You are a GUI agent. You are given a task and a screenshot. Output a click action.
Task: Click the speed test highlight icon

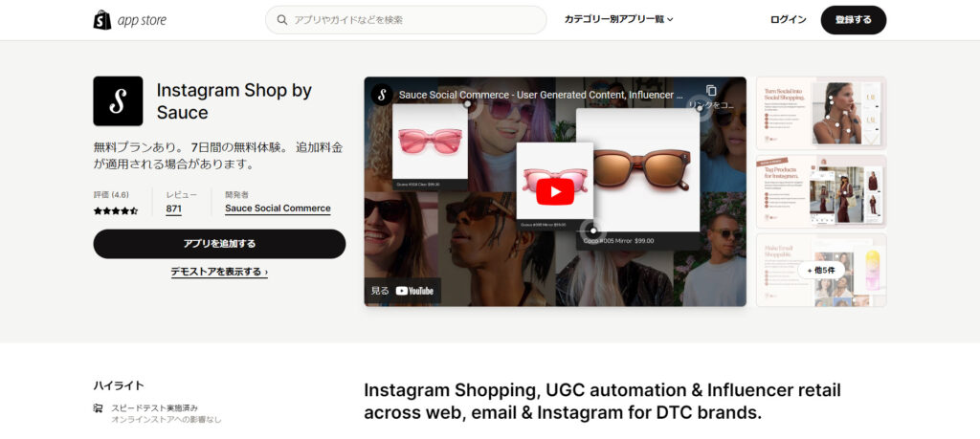pos(99,408)
